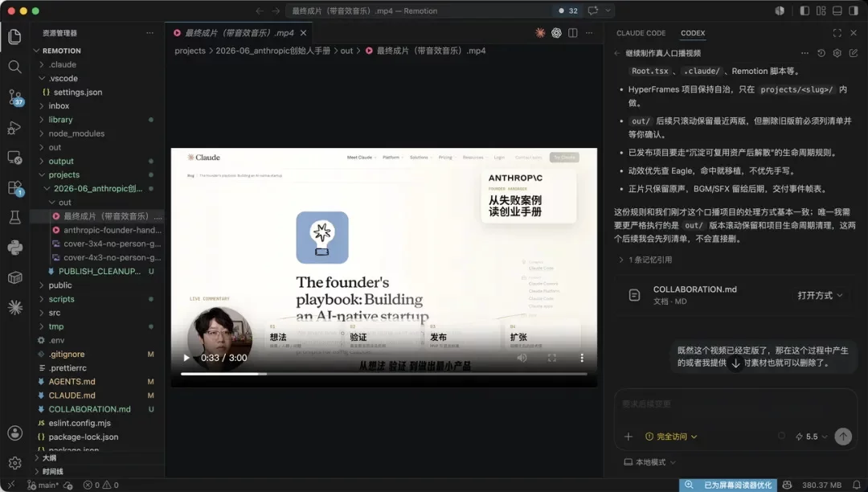Open the Run and Debug view

pyautogui.click(x=15, y=128)
